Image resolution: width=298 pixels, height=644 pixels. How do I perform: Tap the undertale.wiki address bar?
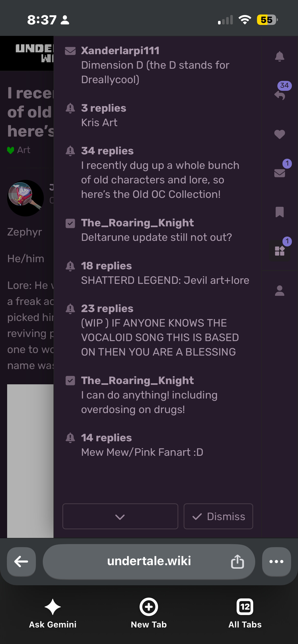point(149,561)
